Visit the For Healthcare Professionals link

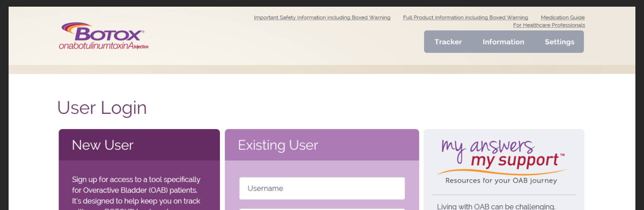pyautogui.click(x=549, y=25)
